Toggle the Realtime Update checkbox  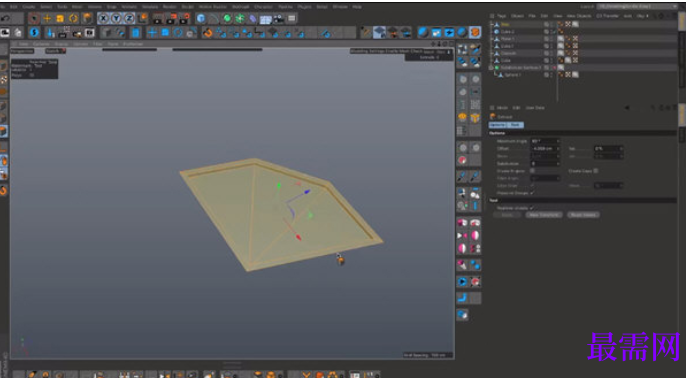[532, 208]
